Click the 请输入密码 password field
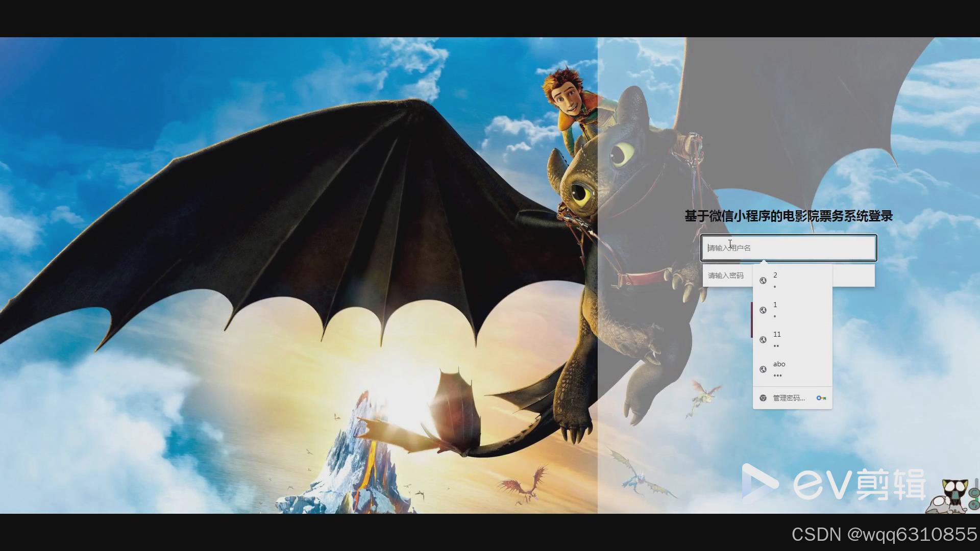Viewport: 980px width, 551px height. tap(727, 275)
